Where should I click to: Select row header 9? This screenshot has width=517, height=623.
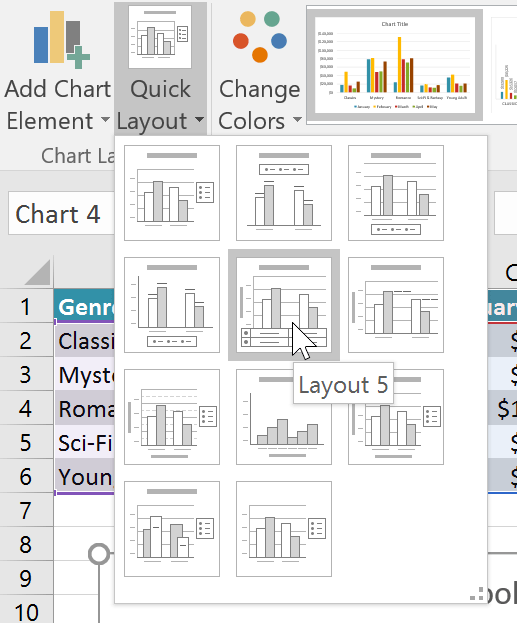coord(26,578)
